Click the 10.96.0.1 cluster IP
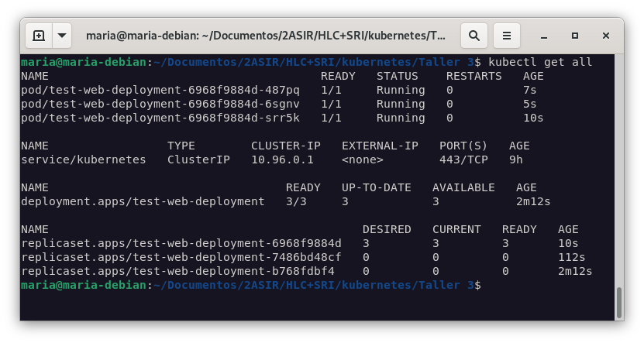The height and width of the screenshot is (343, 644). (x=282, y=160)
